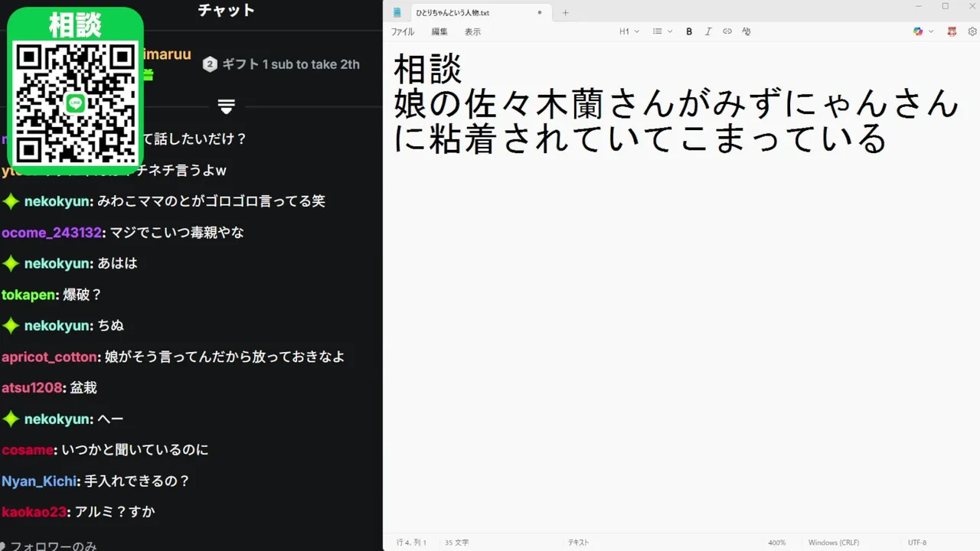
Task: Toggle italic formatting
Action: [x=708, y=31]
